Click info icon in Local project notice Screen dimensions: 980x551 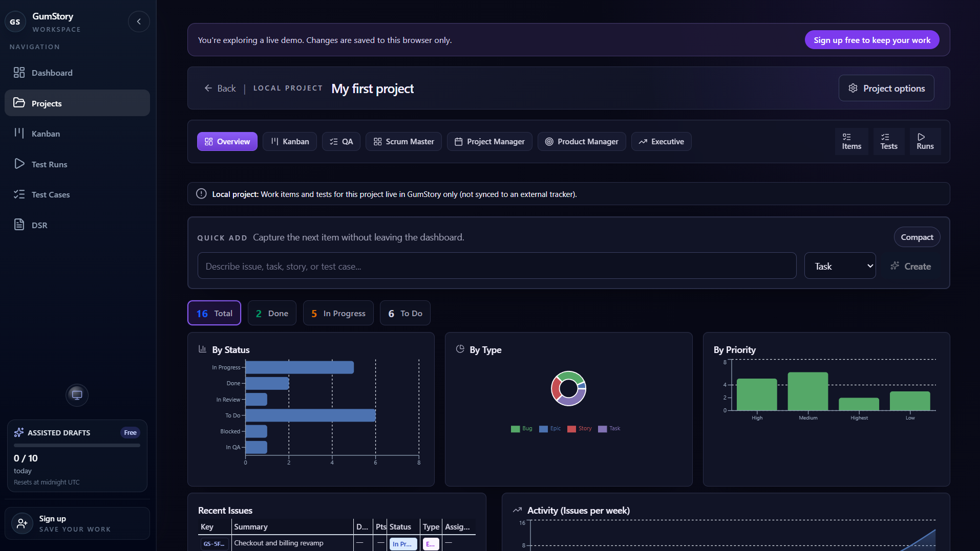(x=201, y=194)
